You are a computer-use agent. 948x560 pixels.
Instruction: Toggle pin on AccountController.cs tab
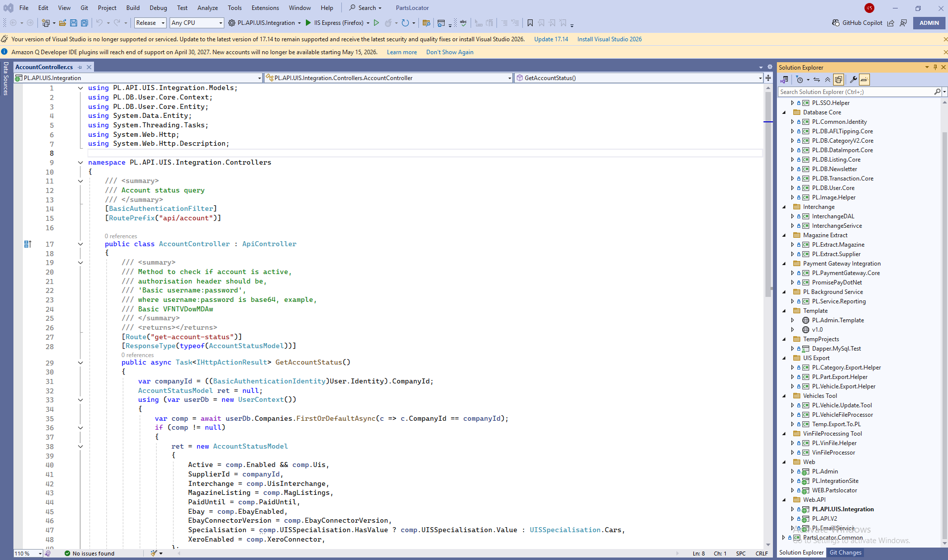click(x=80, y=67)
